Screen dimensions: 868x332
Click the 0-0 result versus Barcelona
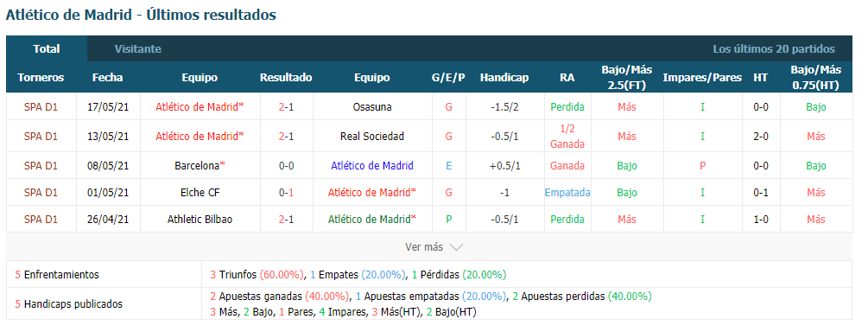pyautogui.click(x=286, y=165)
